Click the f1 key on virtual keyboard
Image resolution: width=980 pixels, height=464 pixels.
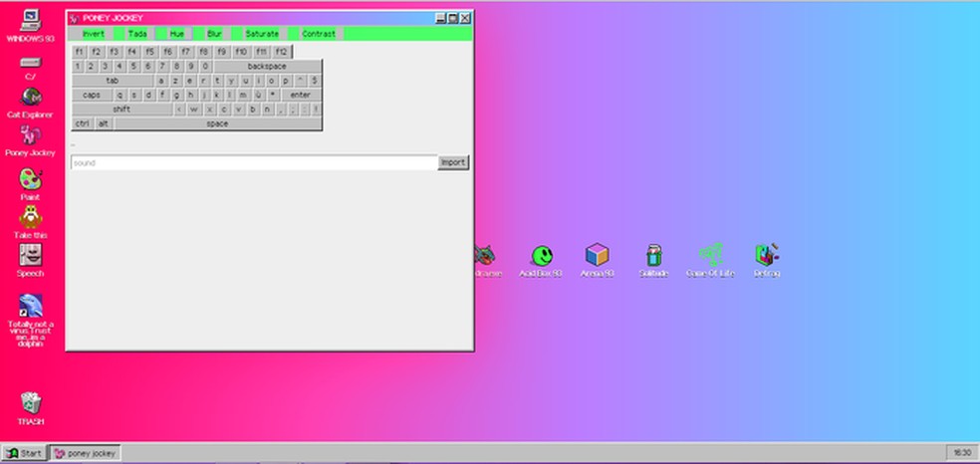pos(79,52)
